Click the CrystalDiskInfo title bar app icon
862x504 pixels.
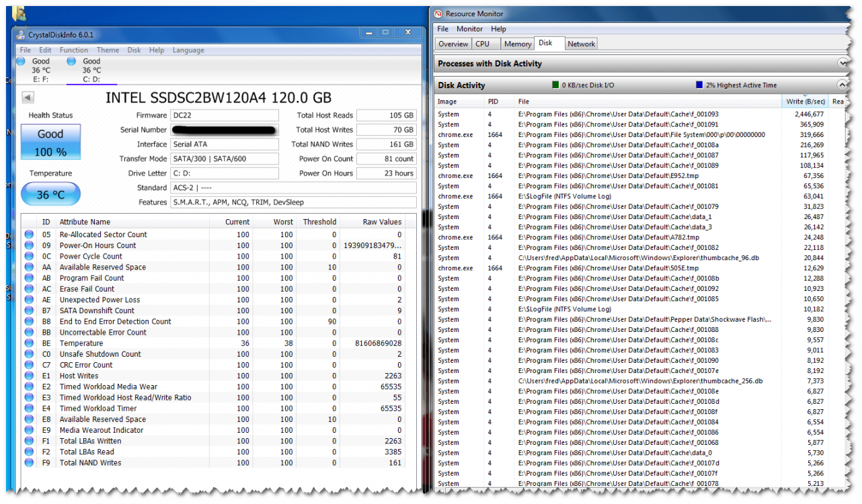coord(22,35)
